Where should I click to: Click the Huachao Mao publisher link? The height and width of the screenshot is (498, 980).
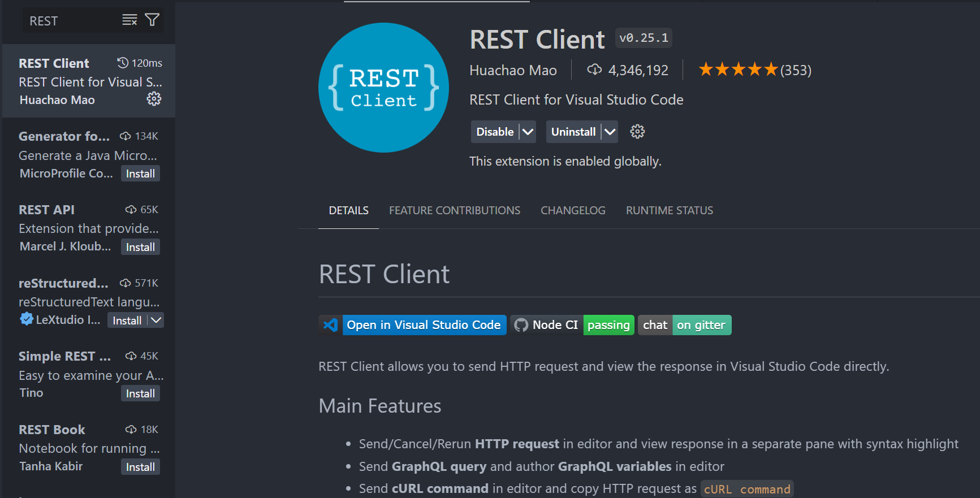pos(513,70)
